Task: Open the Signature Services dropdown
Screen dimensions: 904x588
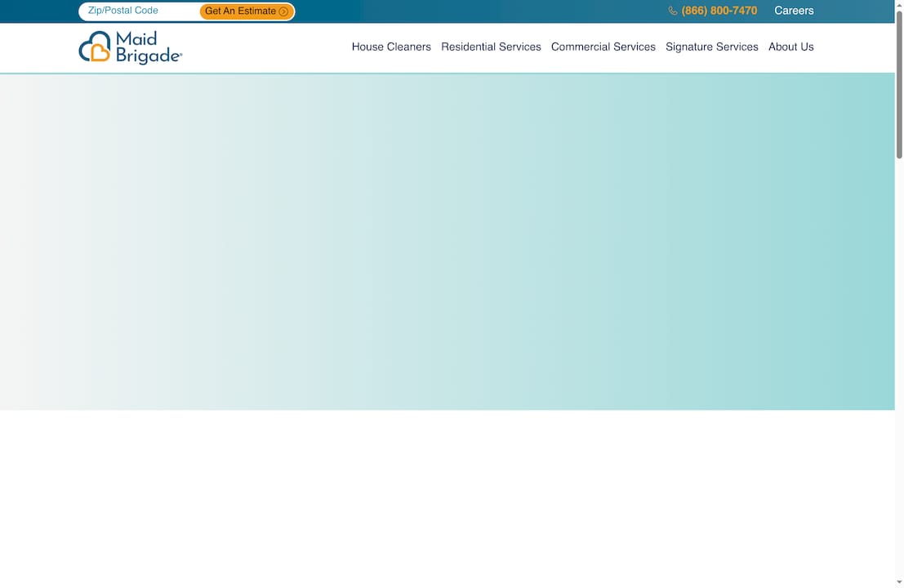Action: coord(711,47)
